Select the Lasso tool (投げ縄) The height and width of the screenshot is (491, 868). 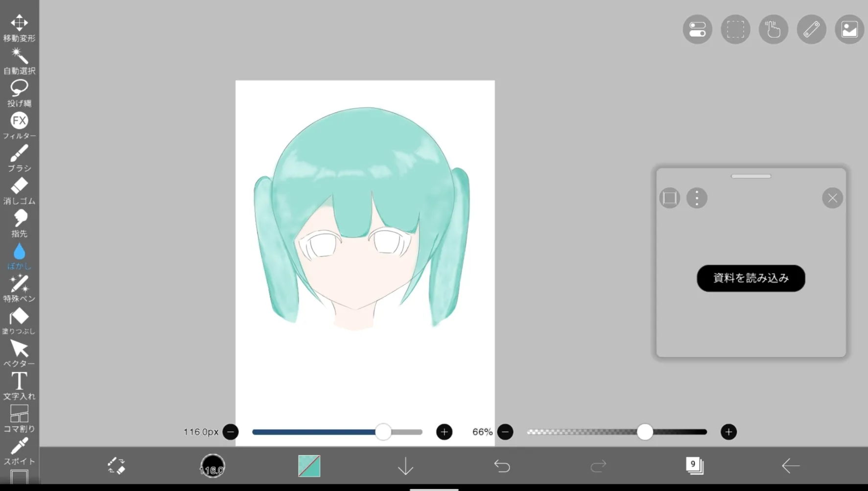tap(19, 93)
